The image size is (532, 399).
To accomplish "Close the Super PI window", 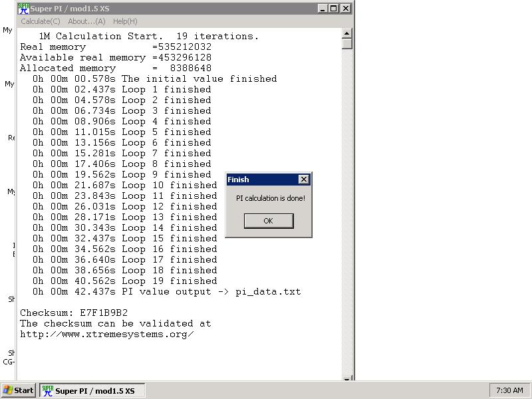I will click(345, 9).
